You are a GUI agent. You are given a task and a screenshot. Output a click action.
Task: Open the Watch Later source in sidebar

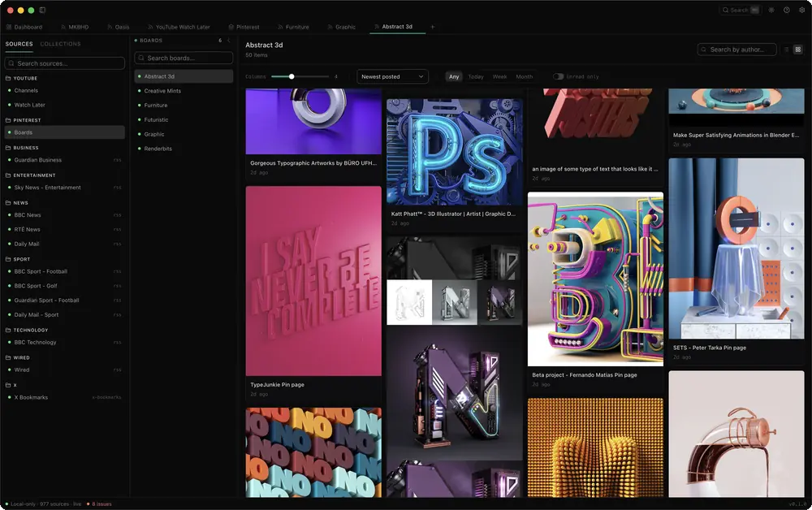coord(65,105)
